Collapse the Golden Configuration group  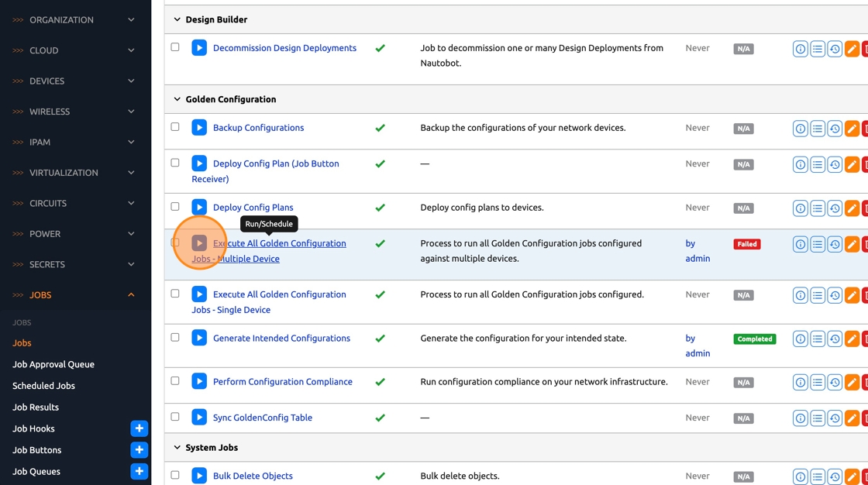click(x=177, y=99)
